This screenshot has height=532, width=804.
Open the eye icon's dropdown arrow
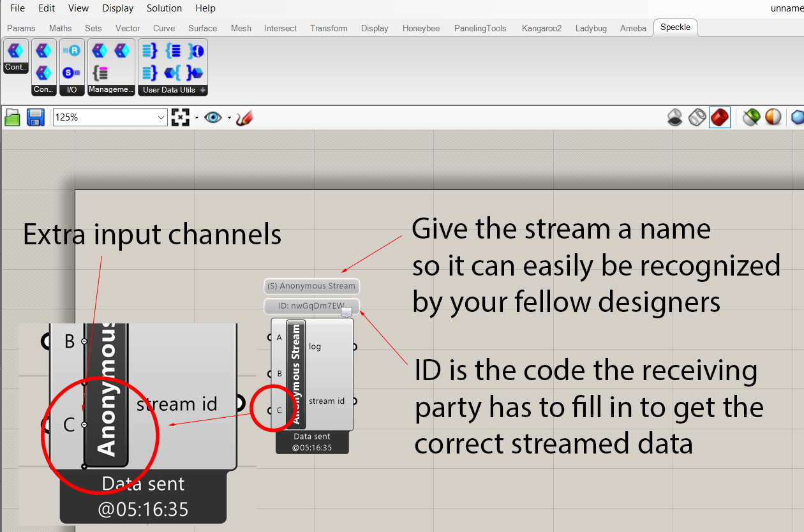(228, 117)
